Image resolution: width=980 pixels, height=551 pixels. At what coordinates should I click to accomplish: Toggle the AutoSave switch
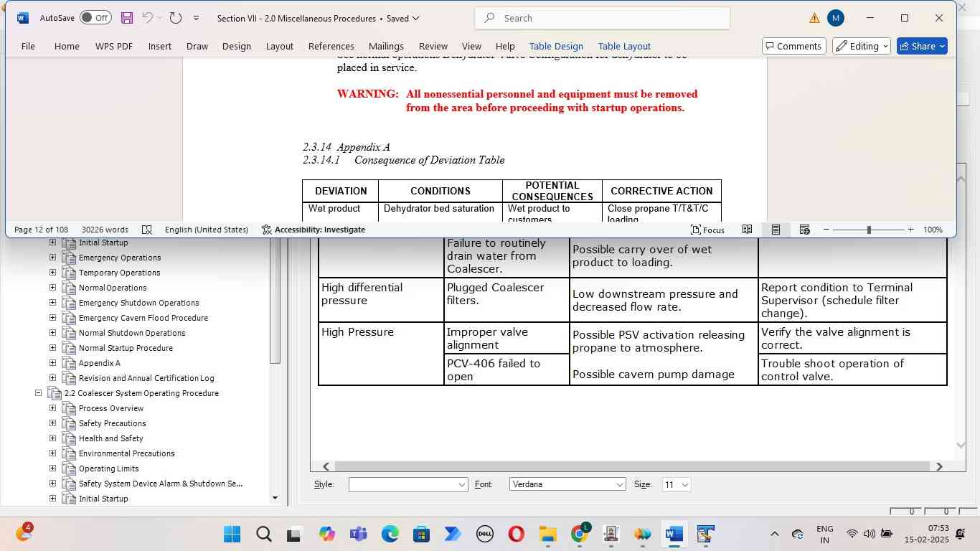tap(95, 18)
